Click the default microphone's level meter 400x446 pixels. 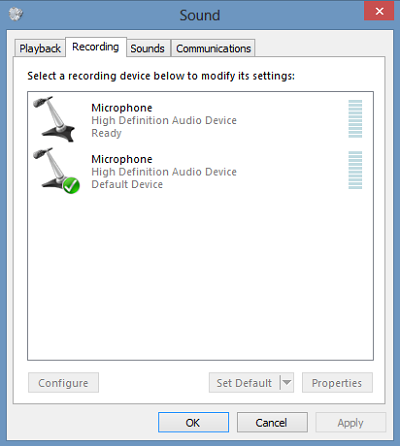click(x=355, y=170)
